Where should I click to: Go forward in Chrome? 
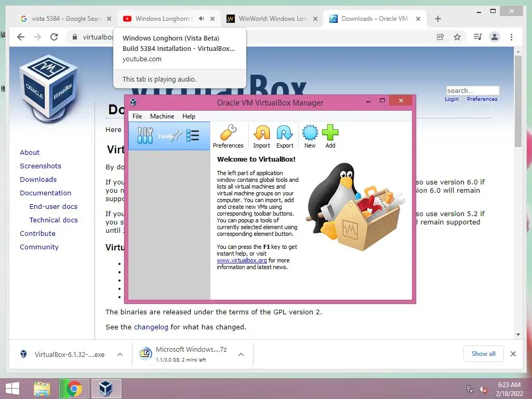(37, 37)
